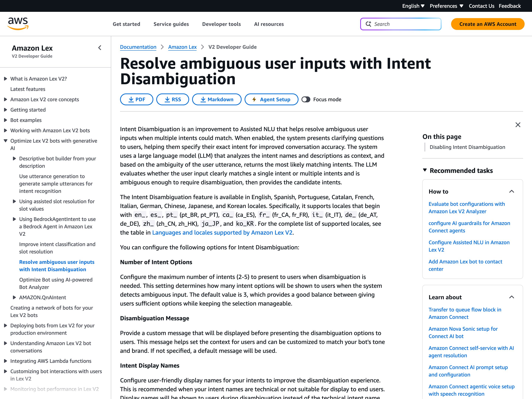Open Agent Setup button

271,99
